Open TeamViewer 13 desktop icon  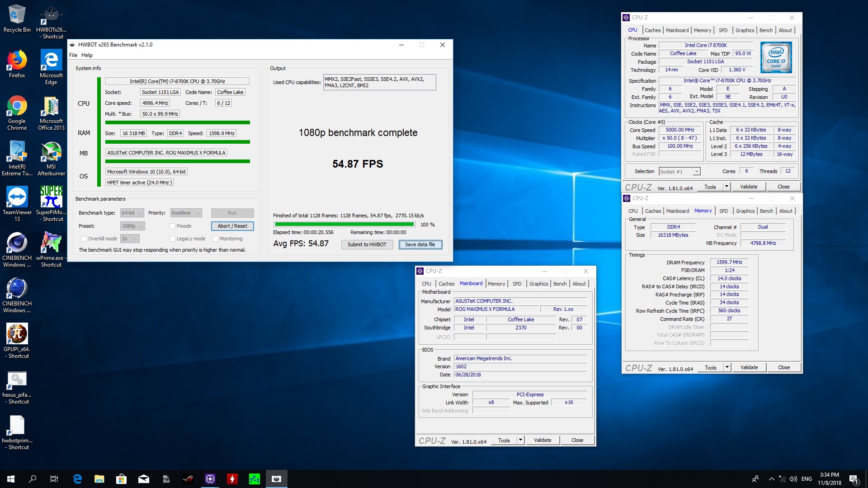click(x=17, y=204)
